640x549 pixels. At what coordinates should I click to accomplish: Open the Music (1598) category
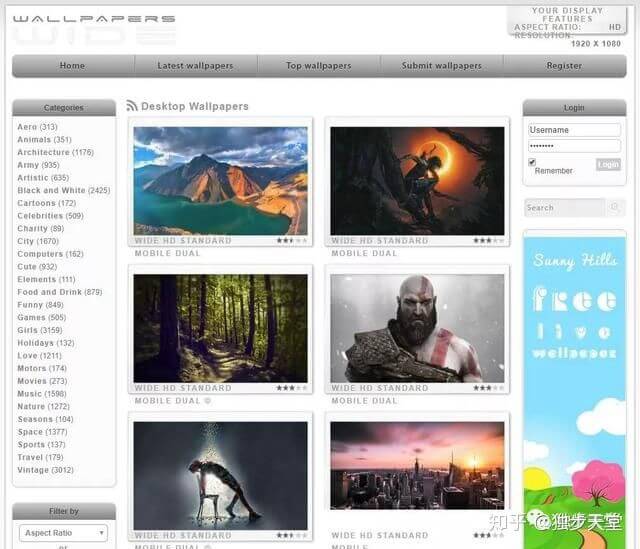[42, 393]
